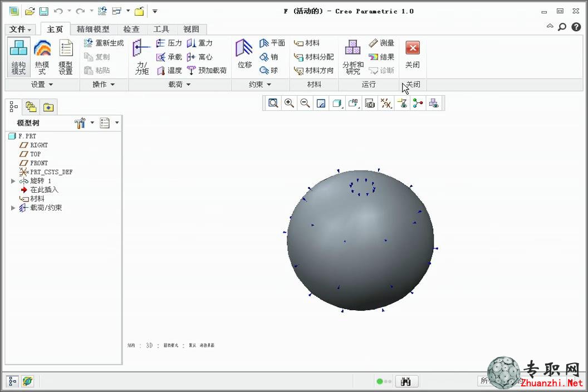Select TOP datum plane in tree
The width and height of the screenshot is (588, 392).
(x=30, y=154)
